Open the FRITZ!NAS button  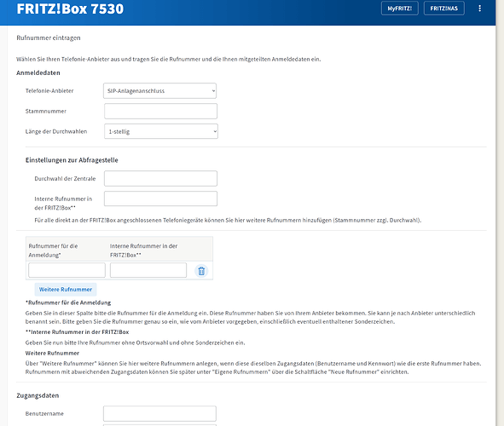(444, 9)
